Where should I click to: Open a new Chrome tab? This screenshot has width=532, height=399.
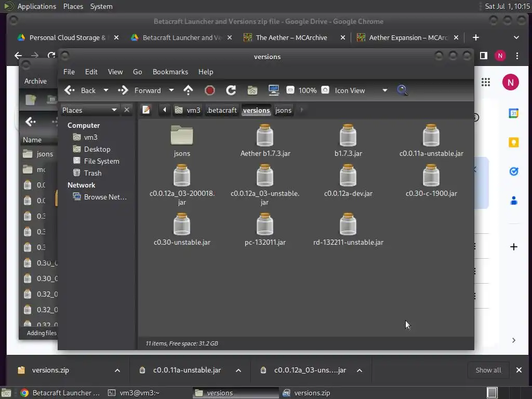click(476, 37)
